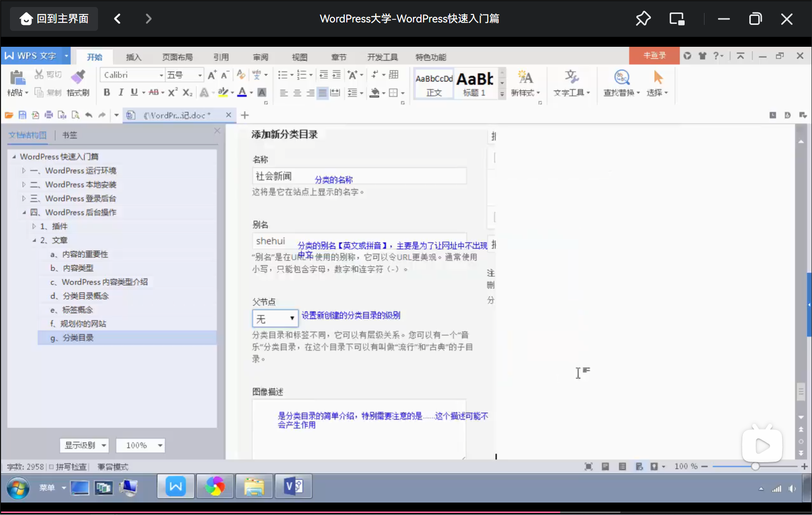812x515 pixels.
Task: Apply the 正文 body style
Action: pyautogui.click(x=434, y=84)
